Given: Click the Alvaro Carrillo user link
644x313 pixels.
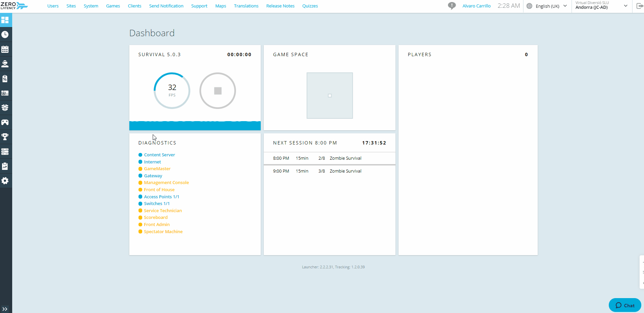Looking at the screenshot, I should tap(476, 6).
